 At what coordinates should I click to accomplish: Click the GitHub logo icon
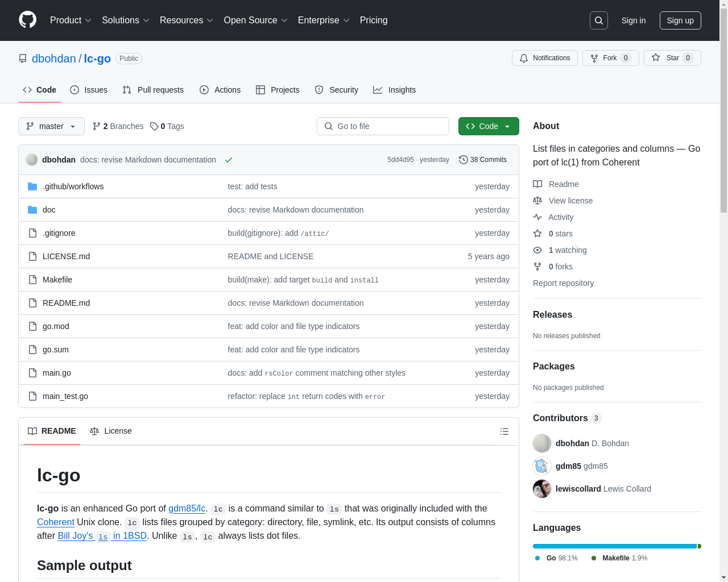[x=28, y=20]
